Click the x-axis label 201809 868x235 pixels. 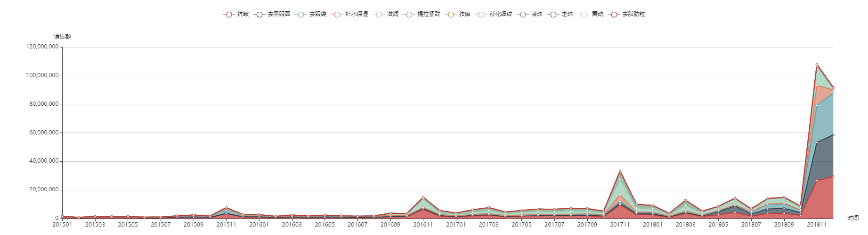784,225
